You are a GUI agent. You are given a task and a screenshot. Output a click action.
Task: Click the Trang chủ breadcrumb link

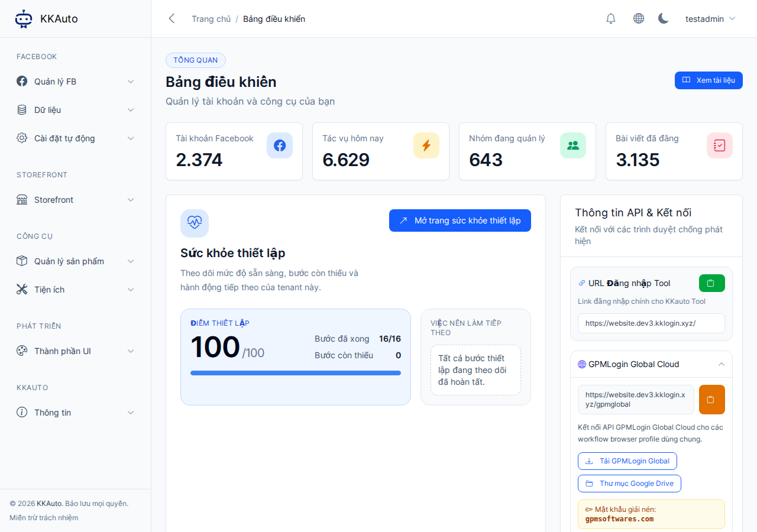pyautogui.click(x=211, y=19)
